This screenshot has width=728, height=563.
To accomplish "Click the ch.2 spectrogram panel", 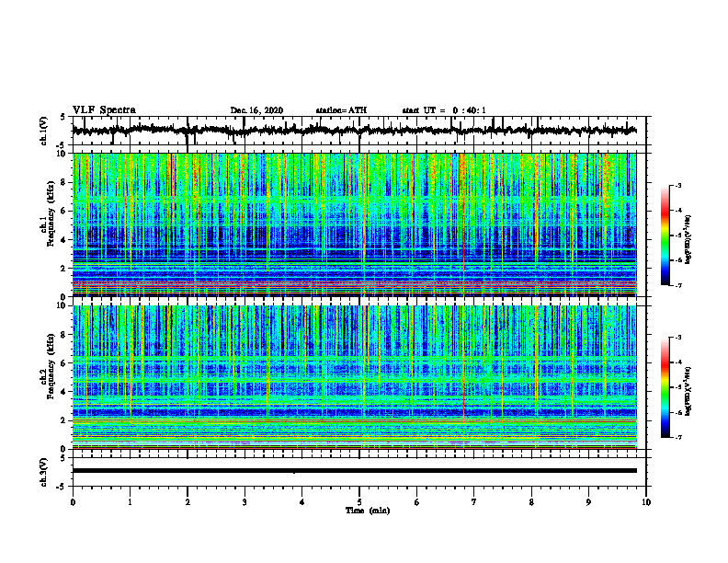I will coord(354,377).
